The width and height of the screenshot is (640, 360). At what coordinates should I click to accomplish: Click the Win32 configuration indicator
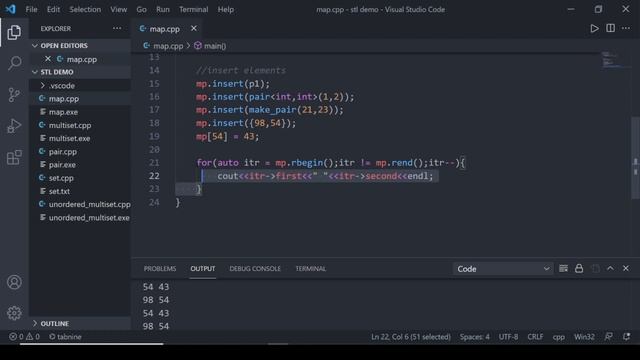(x=584, y=337)
